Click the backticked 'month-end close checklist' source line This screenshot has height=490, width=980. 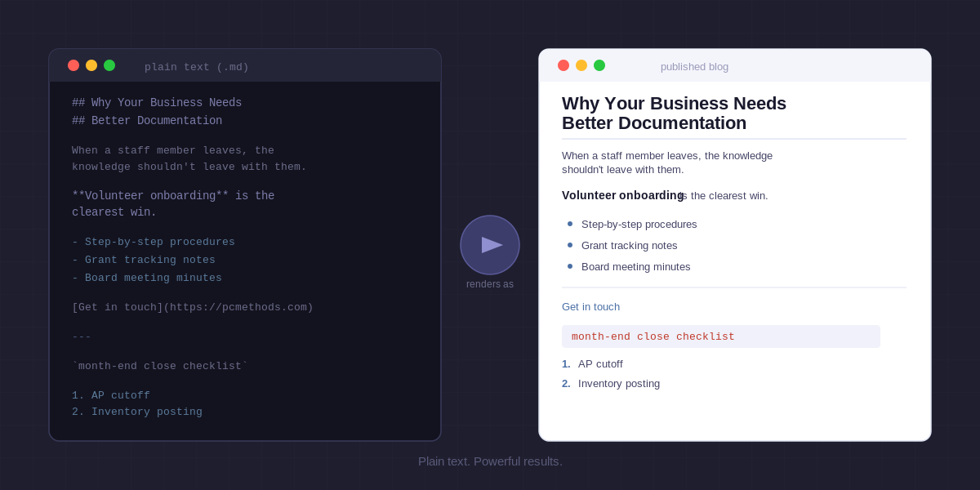point(160,366)
